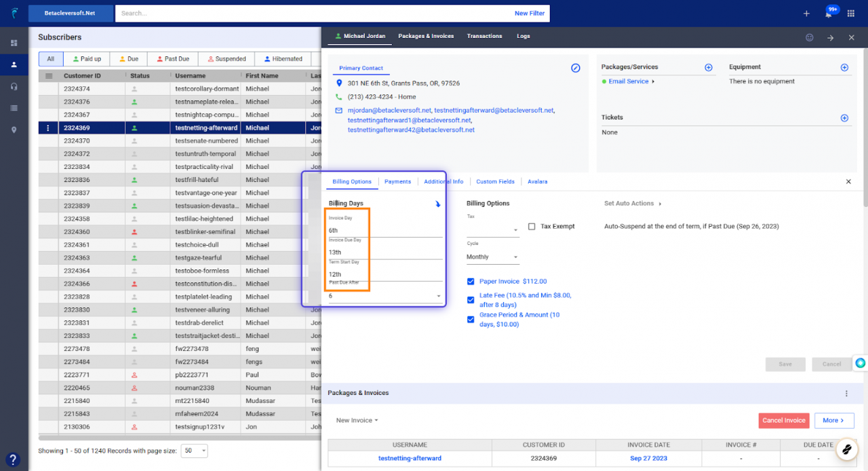Open notifications via the 99+ bell icon
Image resolution: width=868 pixels, height=471 pixels.
829,13
